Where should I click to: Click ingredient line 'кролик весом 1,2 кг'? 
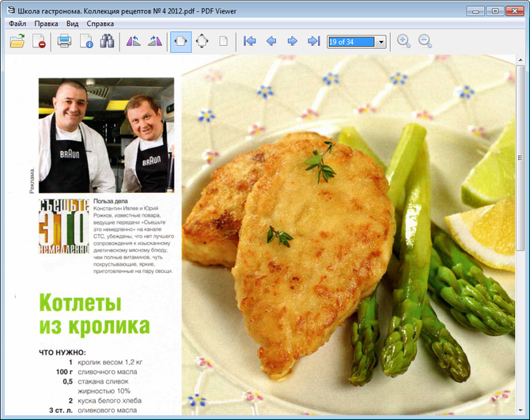tap(110, 362)
